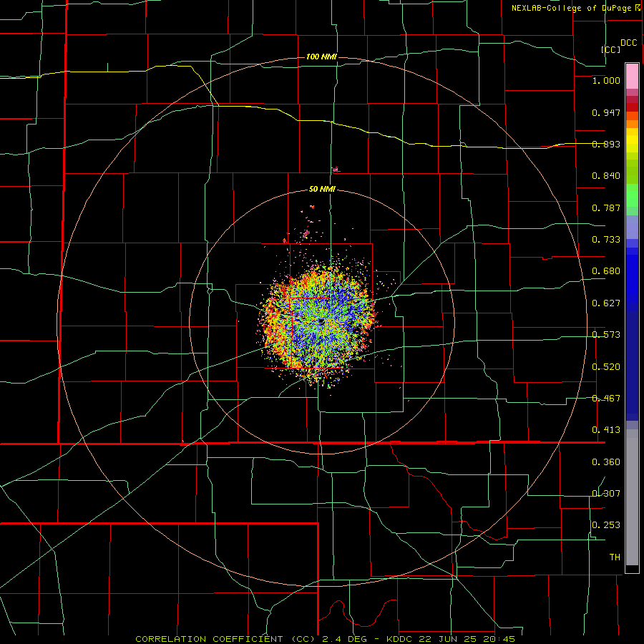Click the 0.573 color scale value
Viewport: 644px width, 644px height.
click(x=606, y=335)
